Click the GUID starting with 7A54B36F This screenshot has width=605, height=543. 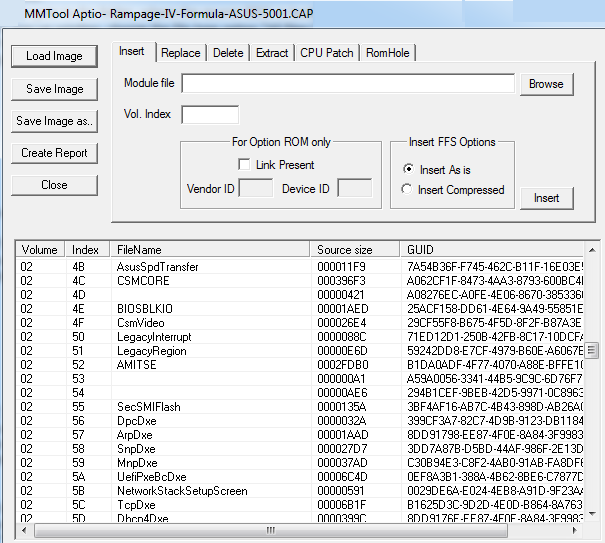(x=495, y=267)
